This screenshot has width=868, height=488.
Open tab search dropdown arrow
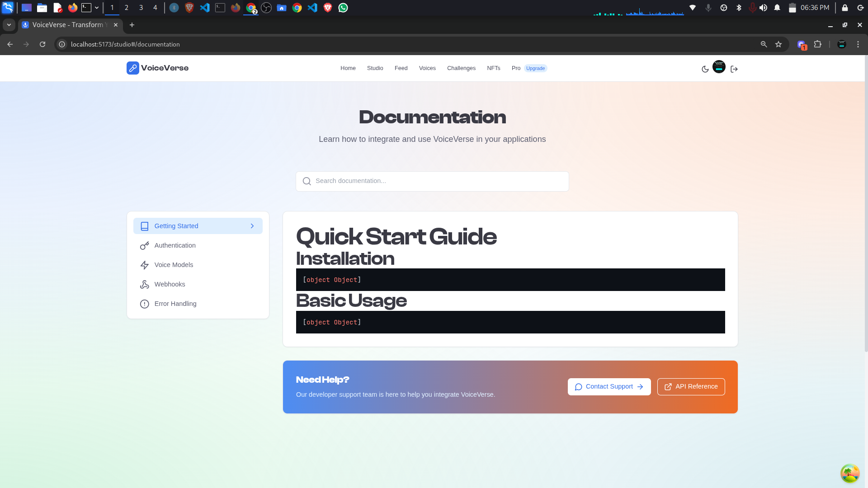pos(9,25)
